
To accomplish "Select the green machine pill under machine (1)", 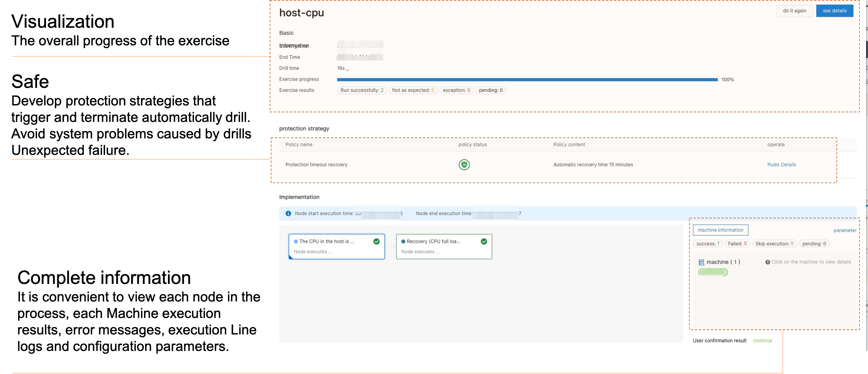I will [x=713, y=272].
